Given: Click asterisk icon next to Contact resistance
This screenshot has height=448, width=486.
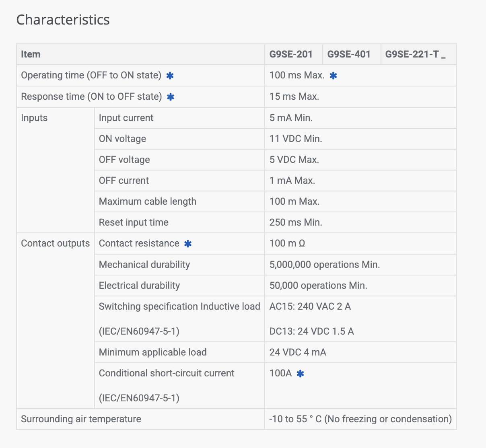Looking at the screenshot, I should point(188,244).
